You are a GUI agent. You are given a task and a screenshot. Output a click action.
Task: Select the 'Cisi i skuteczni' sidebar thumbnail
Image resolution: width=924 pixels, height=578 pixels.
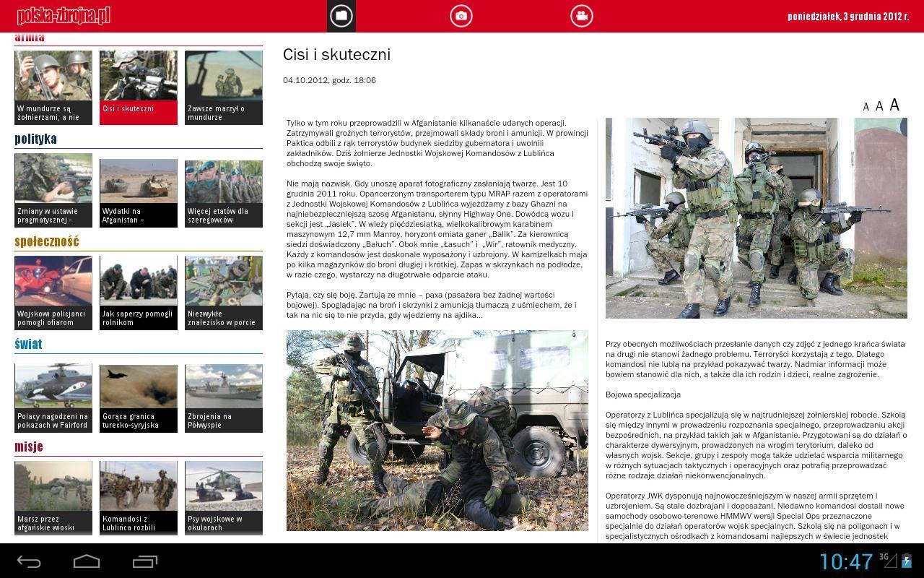coord(138,85)
